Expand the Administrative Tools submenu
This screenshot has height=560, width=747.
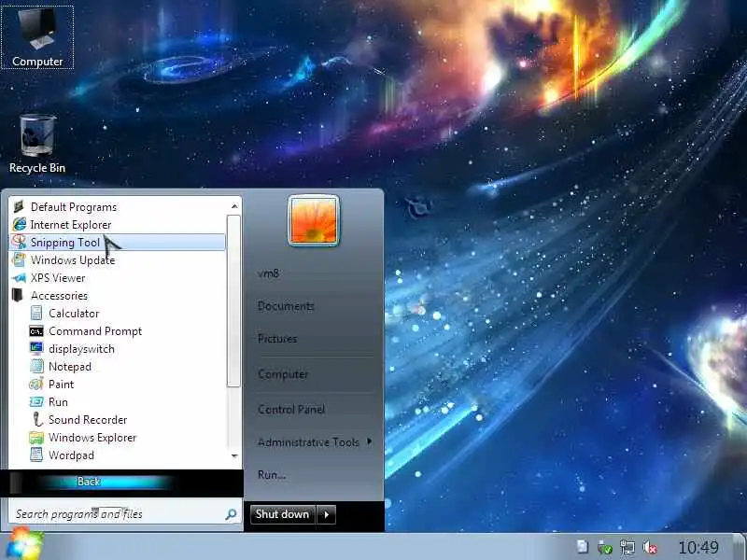click(x=315, y=442)
